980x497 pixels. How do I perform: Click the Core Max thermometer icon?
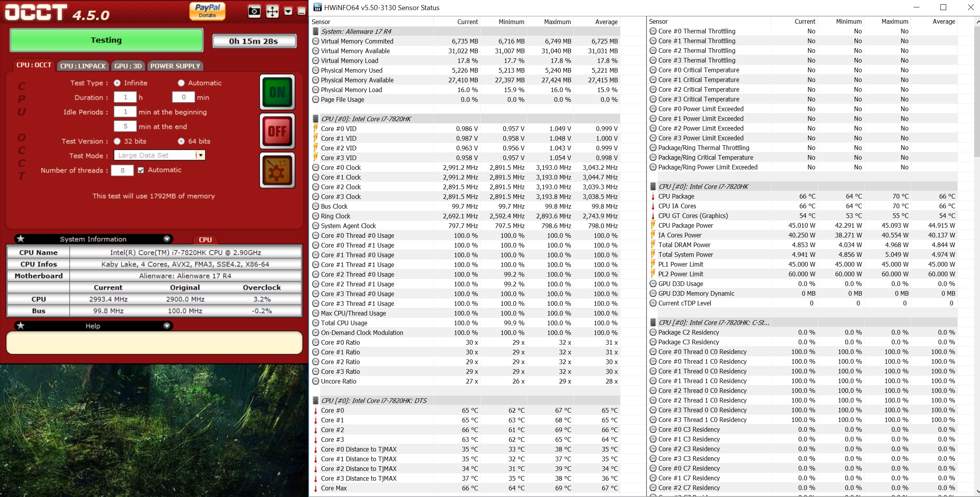[316, 488]
